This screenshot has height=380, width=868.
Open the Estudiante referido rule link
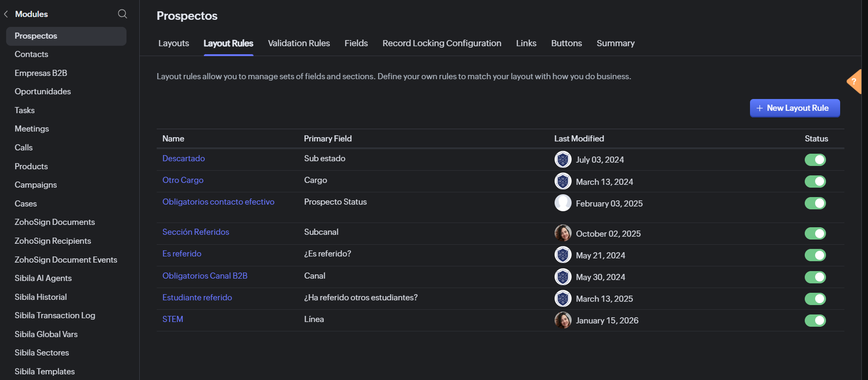[x=197, y=297]
